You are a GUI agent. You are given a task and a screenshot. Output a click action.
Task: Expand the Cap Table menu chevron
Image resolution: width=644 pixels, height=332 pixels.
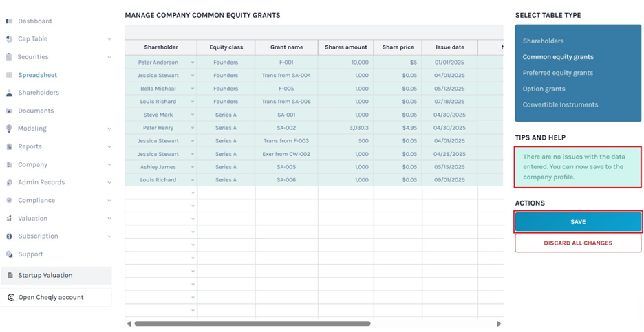coord(109,39)
